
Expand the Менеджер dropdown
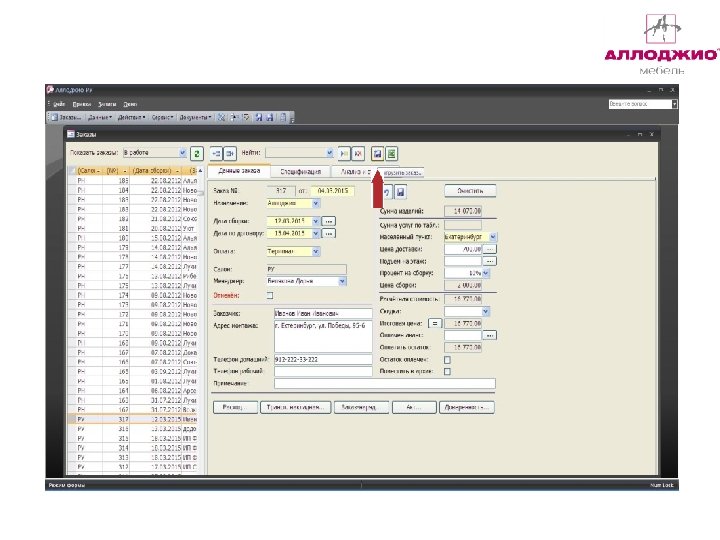343,281
